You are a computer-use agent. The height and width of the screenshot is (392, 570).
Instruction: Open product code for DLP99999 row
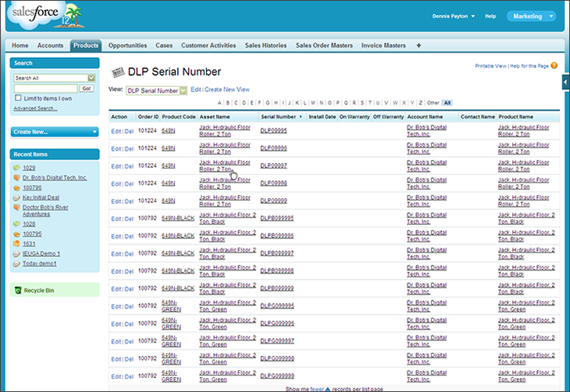[x=169, y=201]
